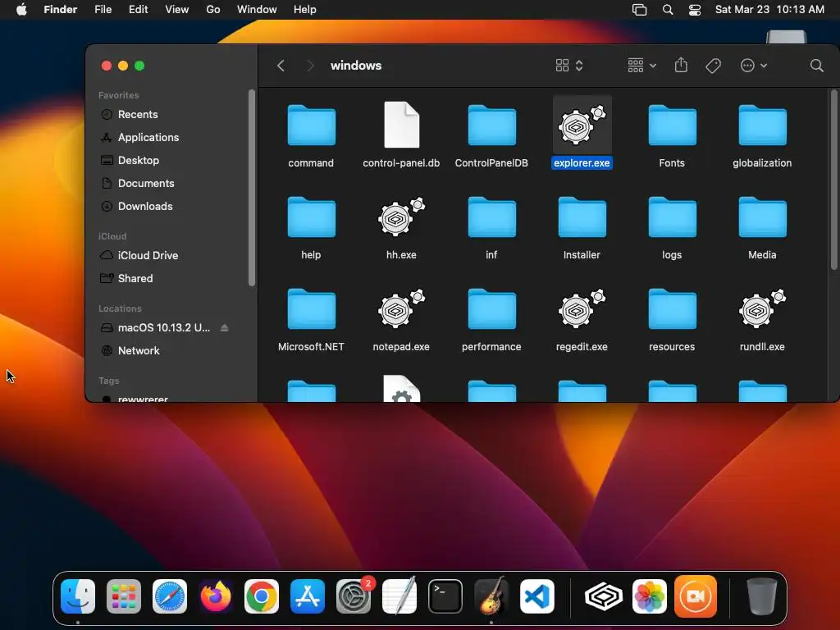Select explorer.exe application icon

click(582, 126)
